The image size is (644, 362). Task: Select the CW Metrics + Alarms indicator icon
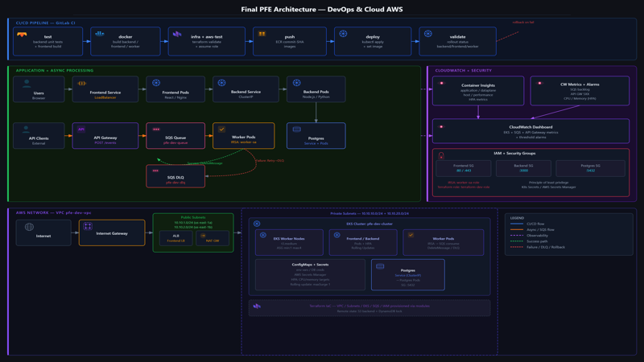[x=539, y=84]
